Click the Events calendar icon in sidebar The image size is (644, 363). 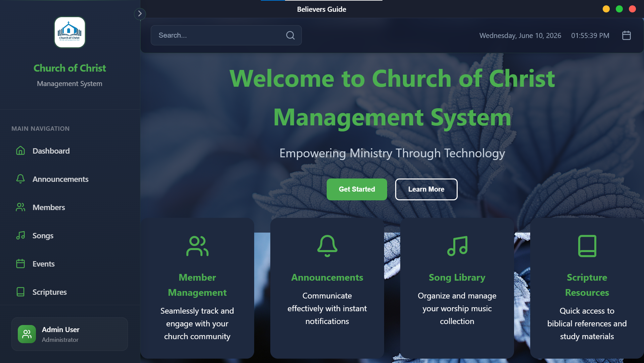point(20,264)
